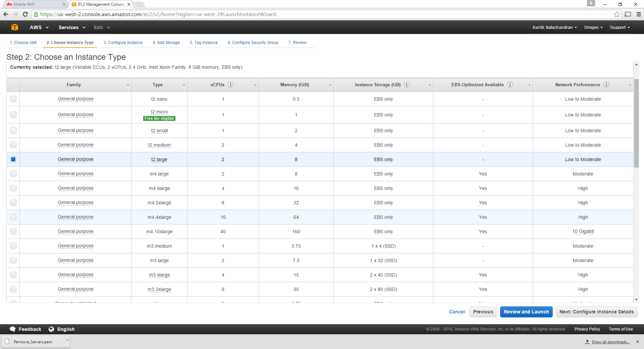Open EBS-Optimized column filter dropdown
This screenshot has width=644, height=349.
529,85
